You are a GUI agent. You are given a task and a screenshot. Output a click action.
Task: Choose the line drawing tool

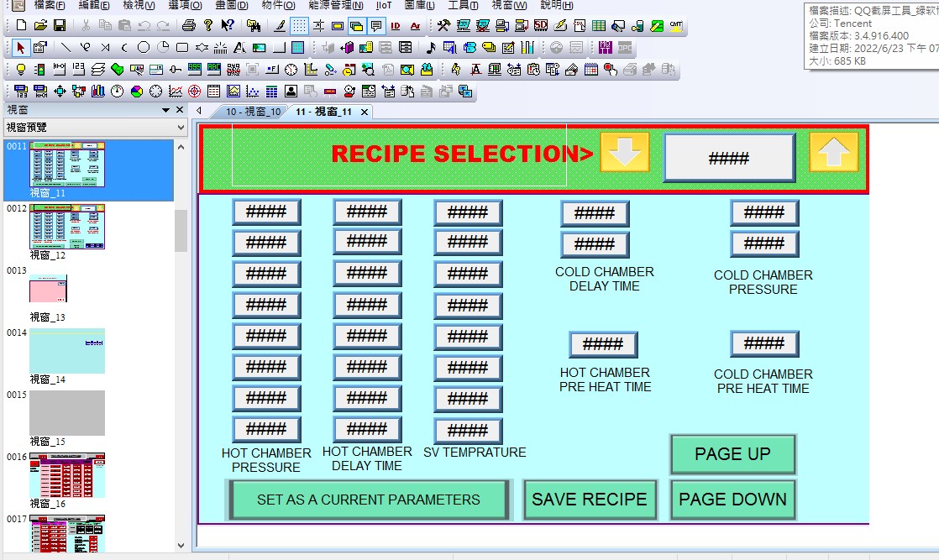coord(66,47)
